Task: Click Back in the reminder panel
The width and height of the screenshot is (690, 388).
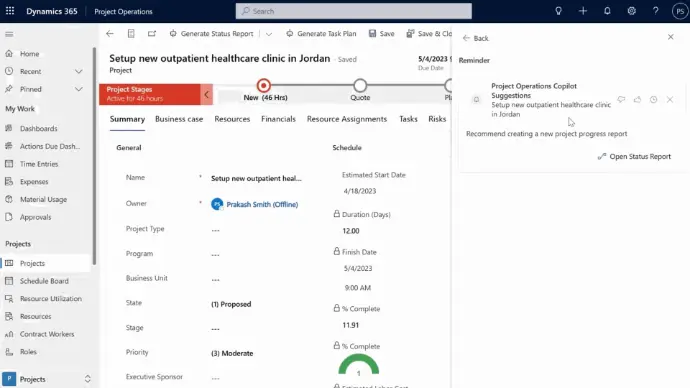Action: click(476, 38)
